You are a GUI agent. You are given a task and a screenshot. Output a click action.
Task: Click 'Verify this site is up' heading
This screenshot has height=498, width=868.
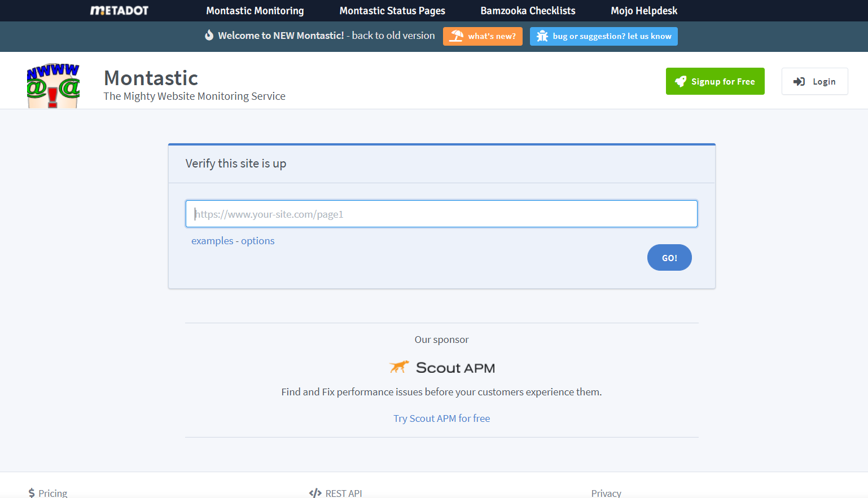tap(236, 164)
